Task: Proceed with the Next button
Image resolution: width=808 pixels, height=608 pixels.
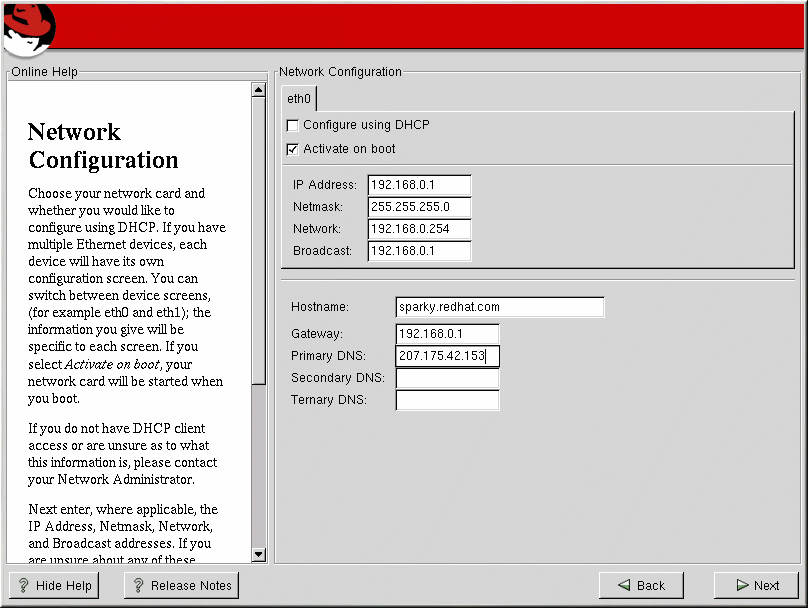Action: 756,585
